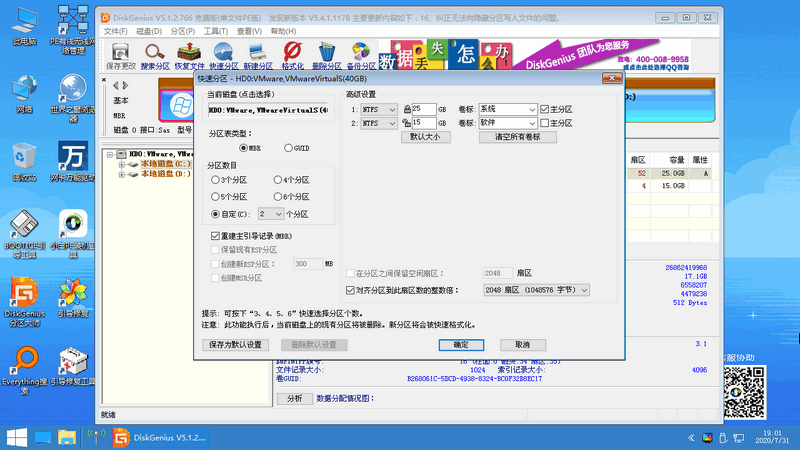Open the 磁盘(D) menu
This screenshot has width=800, height=450.
tap(149, 31)
